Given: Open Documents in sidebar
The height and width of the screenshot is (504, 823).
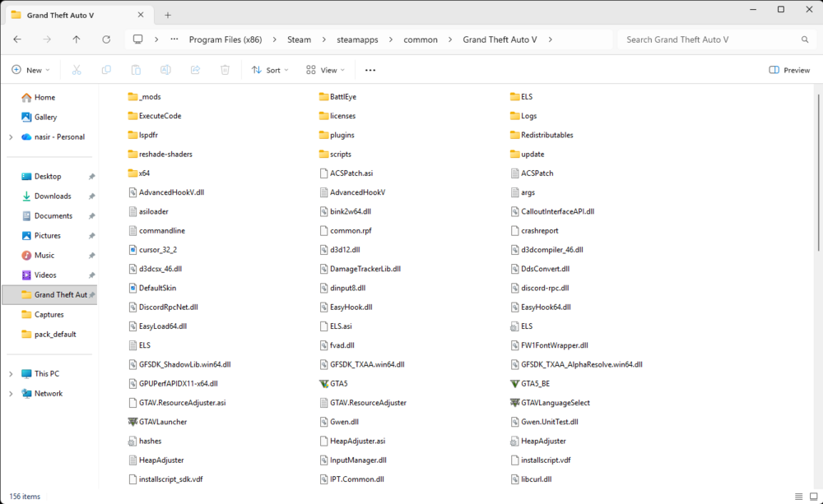Looking at the screenshot, I should click(x=47, y=216).
